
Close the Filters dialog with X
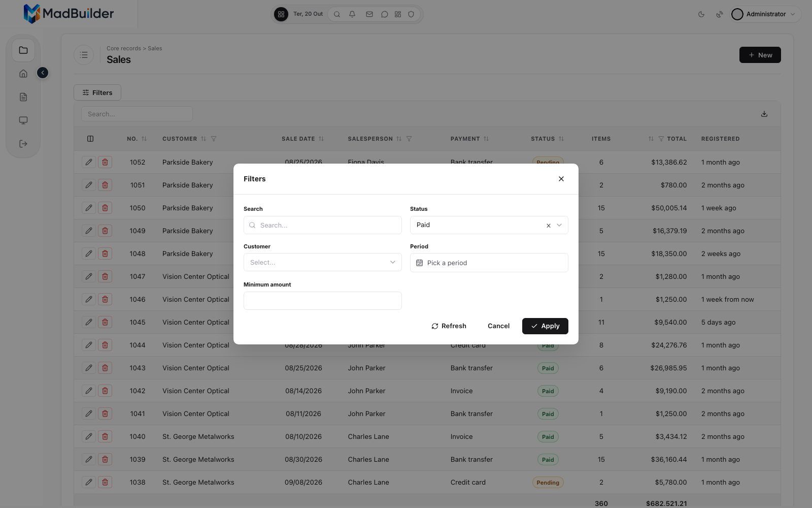click(x=561, y=179)
